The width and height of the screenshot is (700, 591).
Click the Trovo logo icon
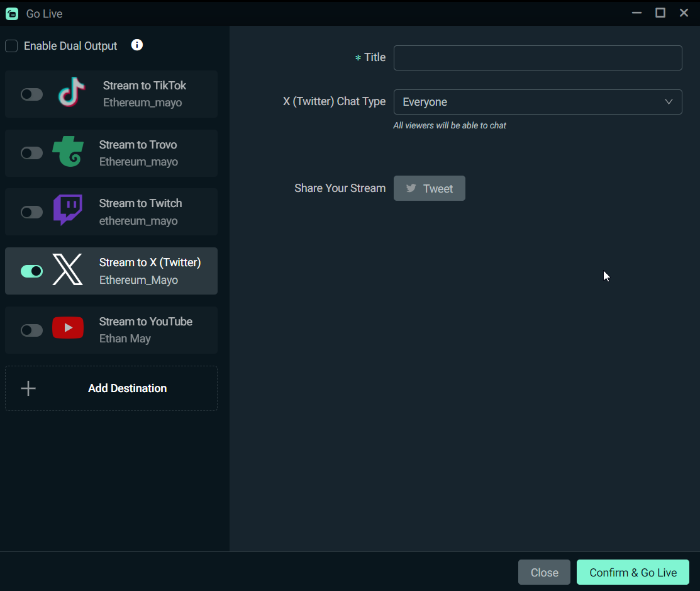[x=68, y=152]
